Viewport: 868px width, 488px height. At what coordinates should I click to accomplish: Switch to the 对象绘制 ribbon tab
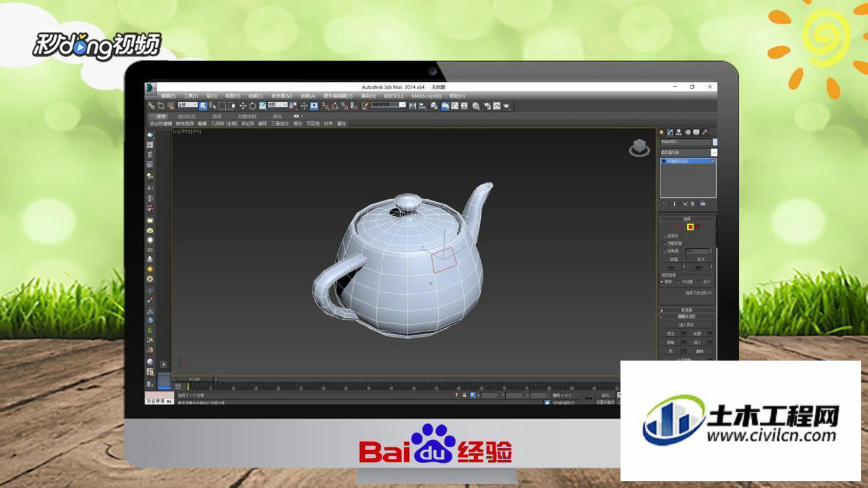(x=247, y=117)
